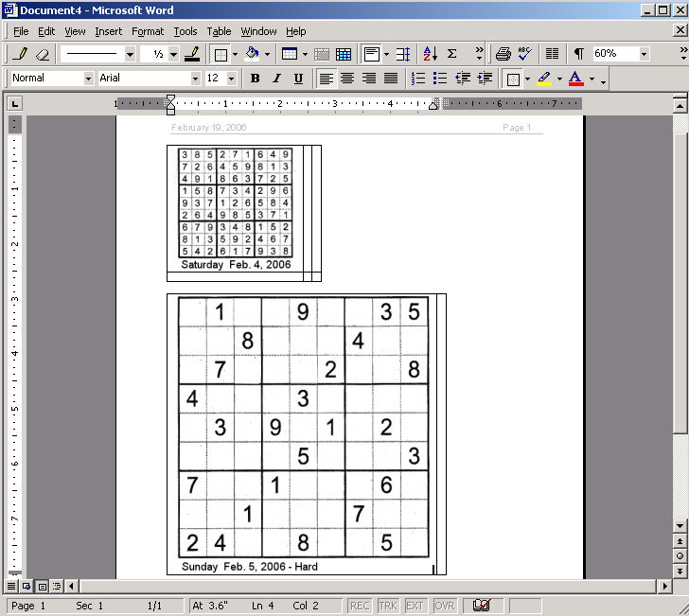Screen dimensions: 689x616
Task: Click the Increase Indent icon
Action: pyautogui.click(x=484, y=79)
